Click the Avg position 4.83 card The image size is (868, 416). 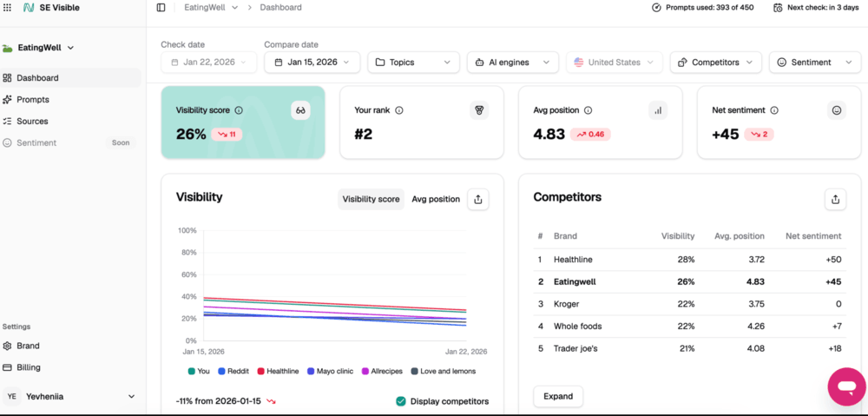601,122
